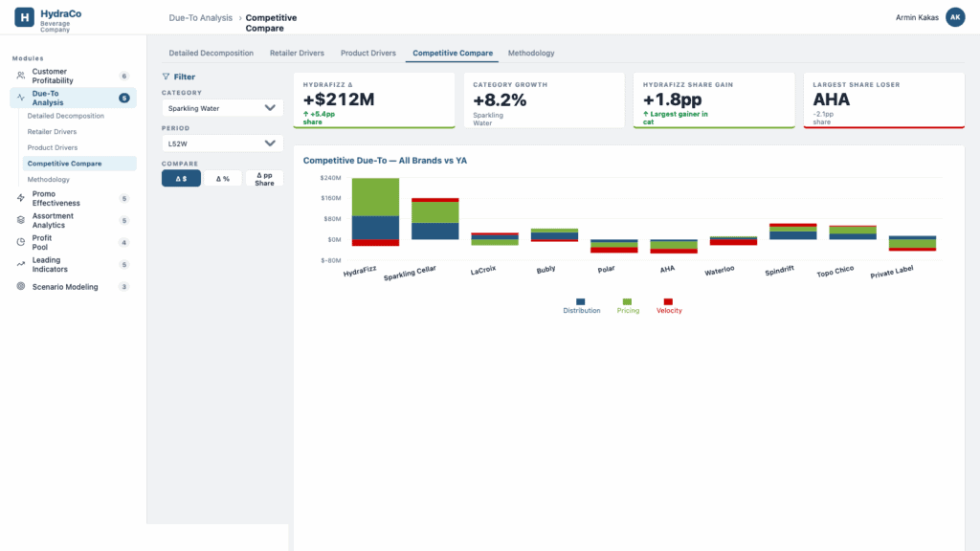Image resolution: width=980 pixels, height=551 pixels.
Task: Click the Due-To Analysis badge showing 5
Action: point(123,99)
